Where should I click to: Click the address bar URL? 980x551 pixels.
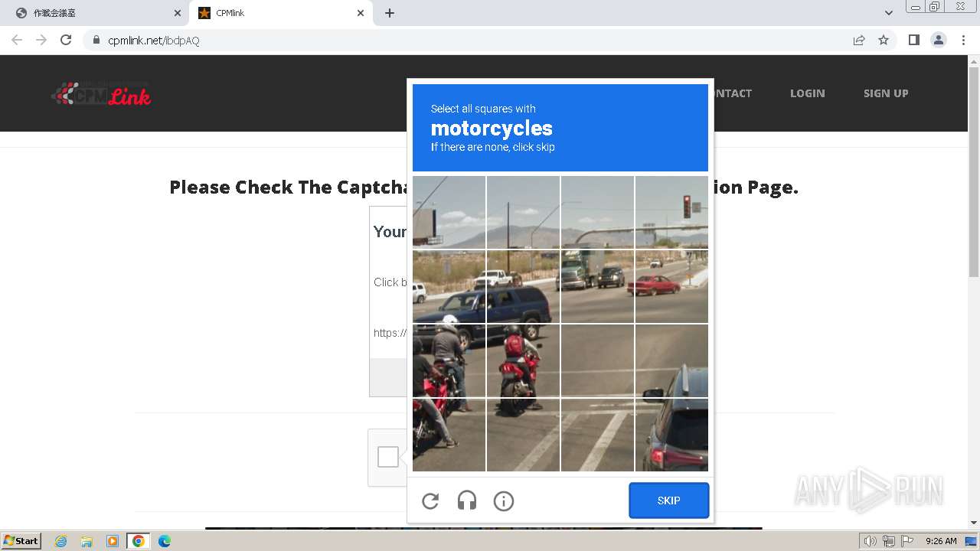pyautogui.click(x=154, y=41)
